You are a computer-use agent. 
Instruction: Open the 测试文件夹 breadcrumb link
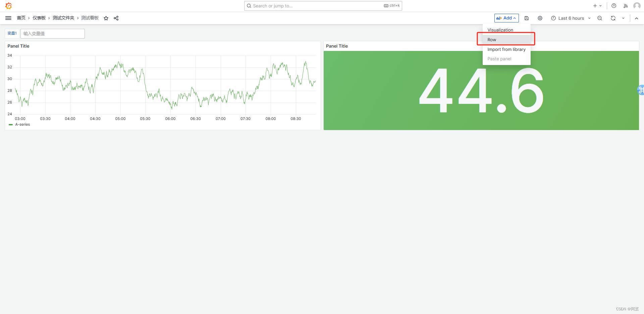[x=63, y=18]
